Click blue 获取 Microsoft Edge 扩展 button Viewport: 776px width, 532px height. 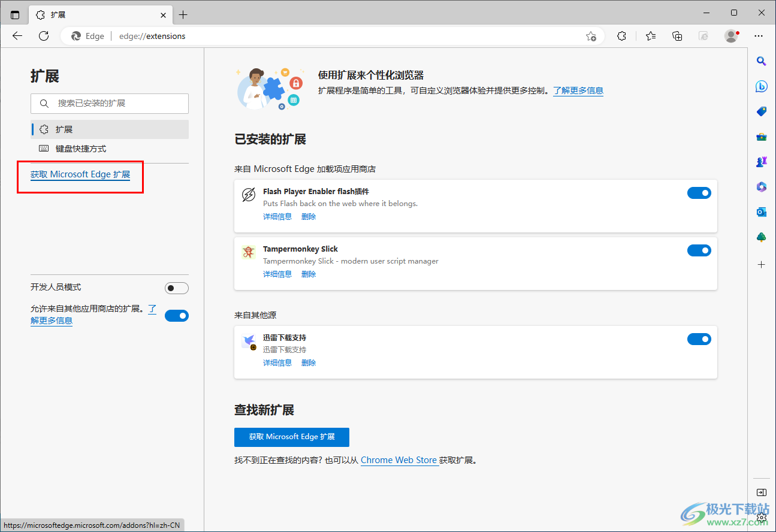[292, 437]
